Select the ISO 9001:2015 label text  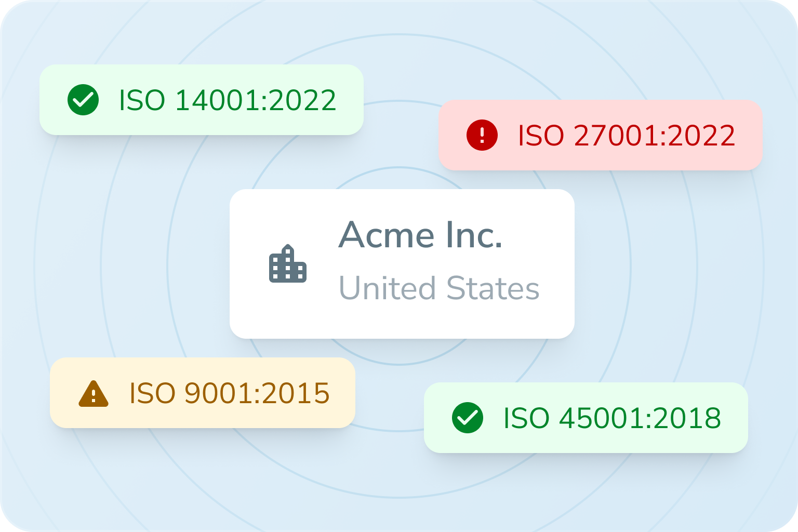229,393
